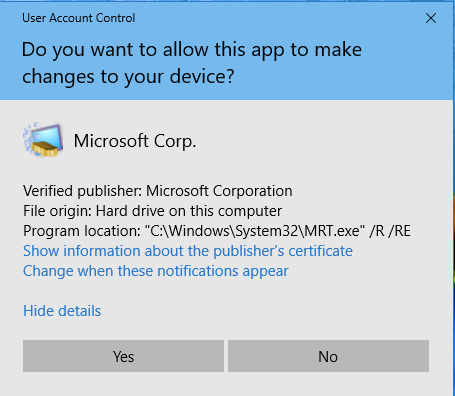
Task: Click the User Account Control title text
Action: point(79,18)
